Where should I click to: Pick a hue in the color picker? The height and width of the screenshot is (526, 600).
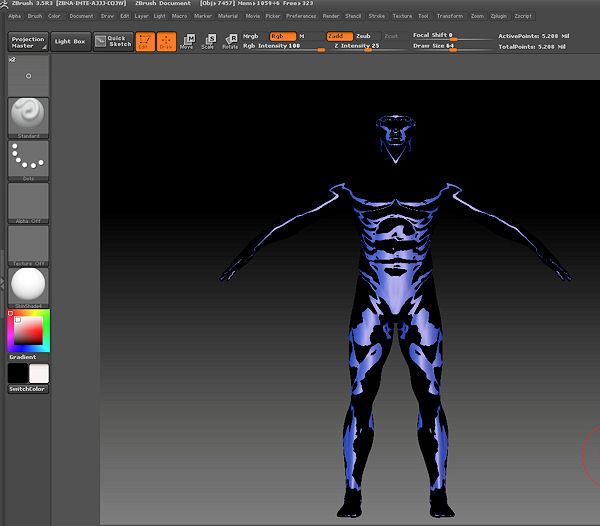pos(28,331)
